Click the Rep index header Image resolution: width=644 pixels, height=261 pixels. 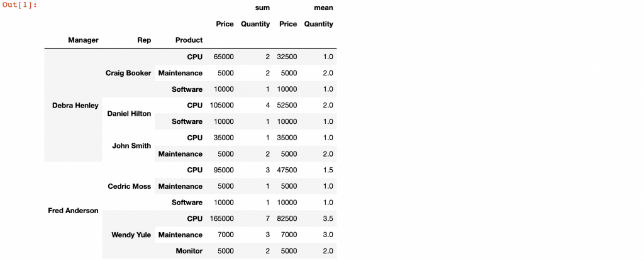(x=143, y=40)
